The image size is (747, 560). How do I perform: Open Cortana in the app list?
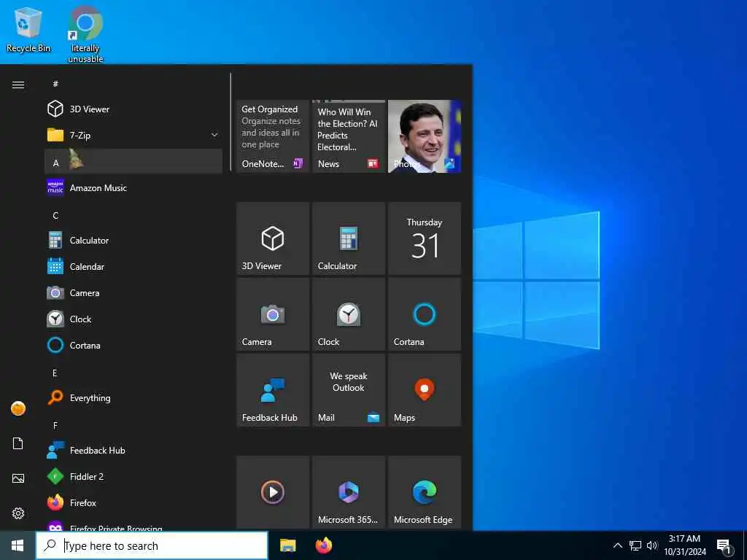(133, 345)
